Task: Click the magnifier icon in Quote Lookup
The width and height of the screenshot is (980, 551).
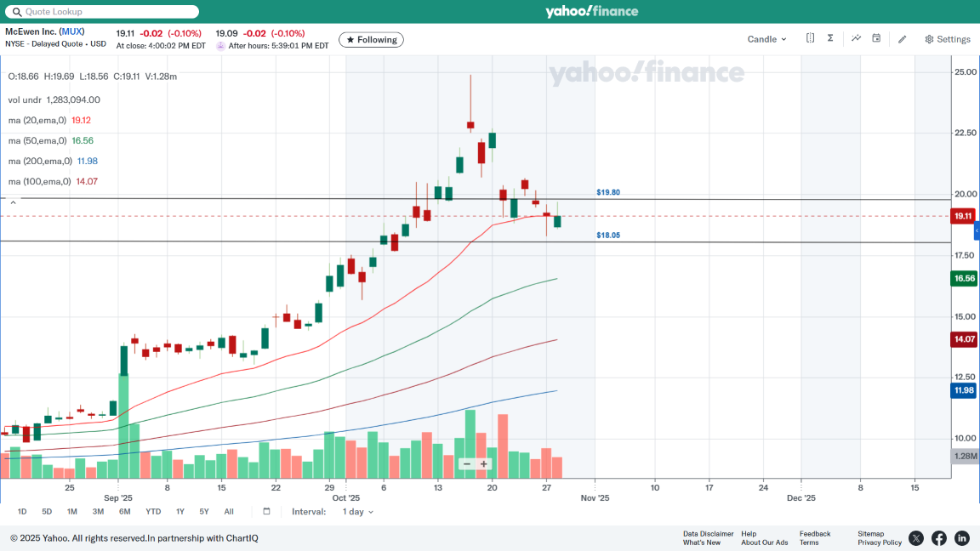Action: point(17,12)
